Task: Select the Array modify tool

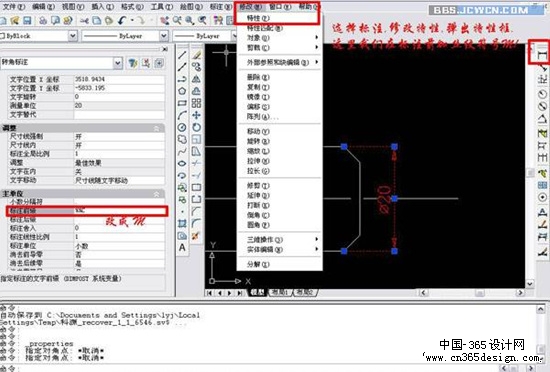Action: pos(196,103)
